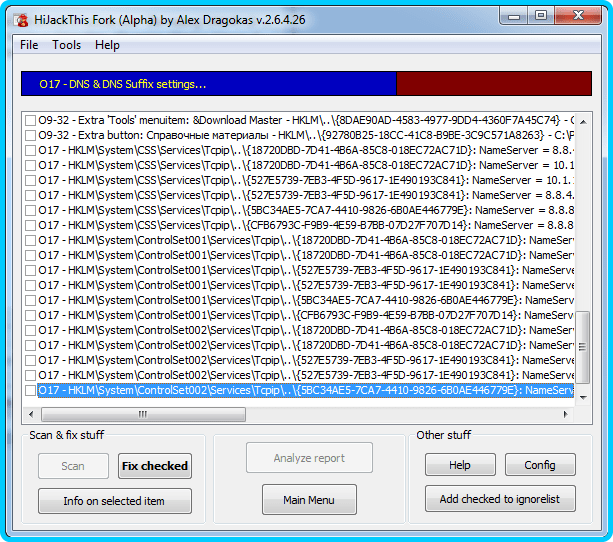Click the vertical scrollbar thumb
Viewport: 613px width, 542px height.
point(583,347)
